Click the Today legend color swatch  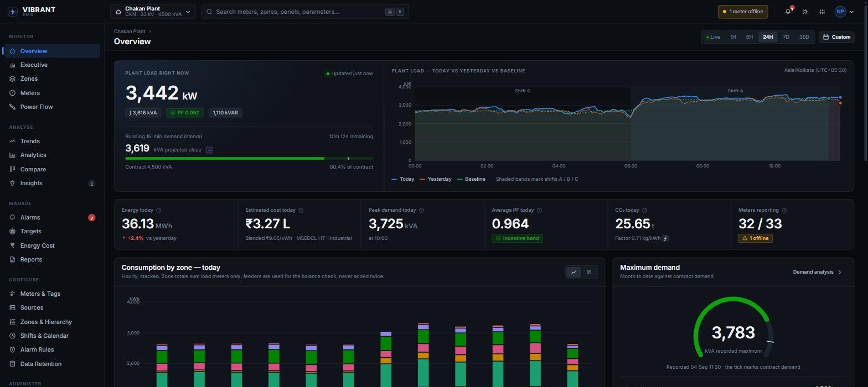[x=394, y=179]
